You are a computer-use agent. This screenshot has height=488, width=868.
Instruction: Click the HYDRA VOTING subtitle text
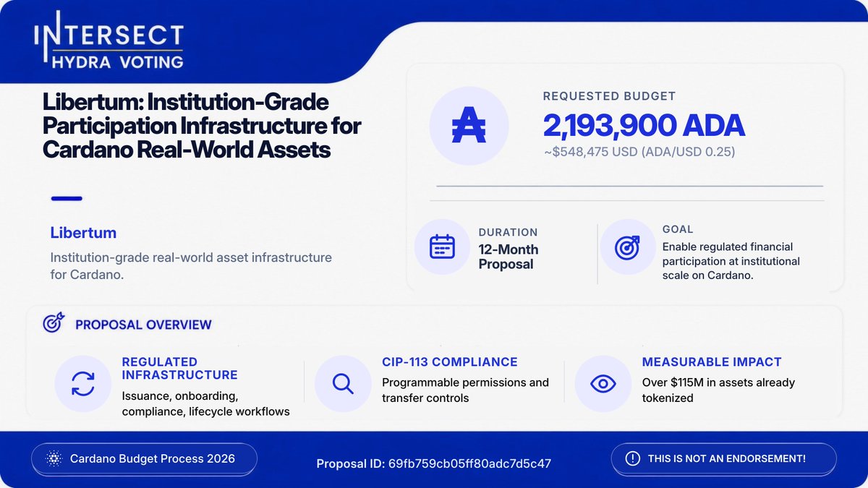[x=118, y=61]
